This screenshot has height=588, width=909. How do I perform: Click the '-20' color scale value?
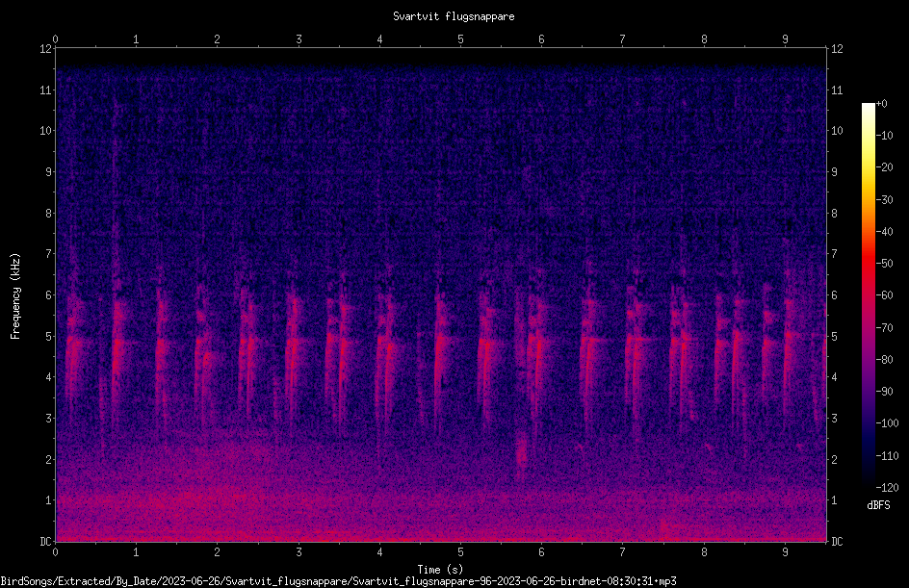884,166
